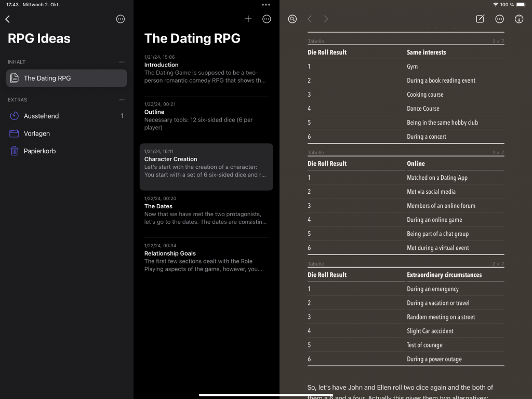Image resolution: width=532 pixels, height=399 pixels.
Task: Click the Dance Course table cell
Action: [423, 109]
